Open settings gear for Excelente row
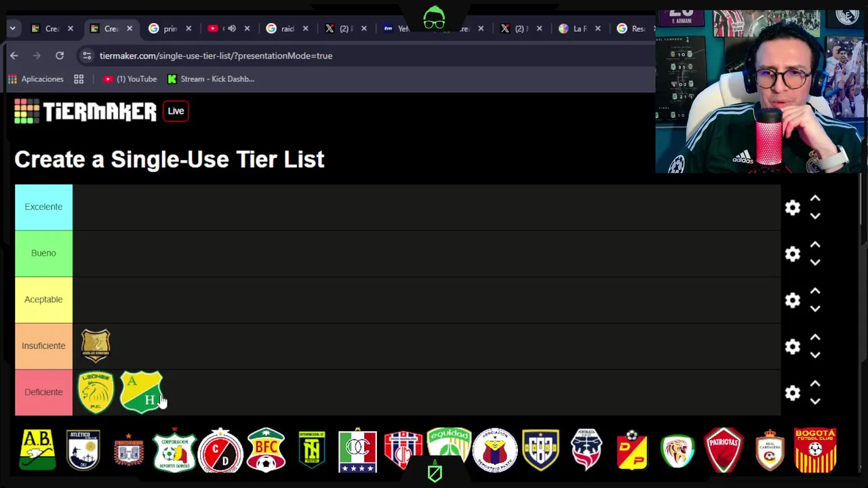Image resolution: width=868 pixels, height=488 pixels. click(792, 207)
